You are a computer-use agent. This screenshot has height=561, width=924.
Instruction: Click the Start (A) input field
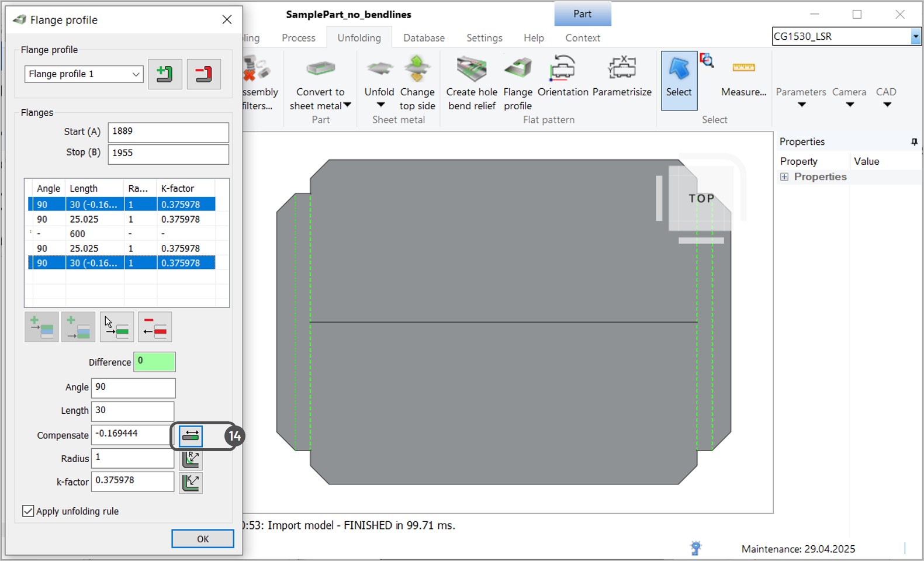168,132
